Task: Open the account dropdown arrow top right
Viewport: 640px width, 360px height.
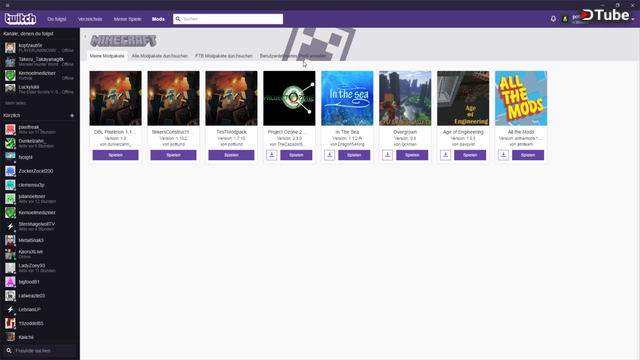Action: pyautogui.click(x=633, y=19)
